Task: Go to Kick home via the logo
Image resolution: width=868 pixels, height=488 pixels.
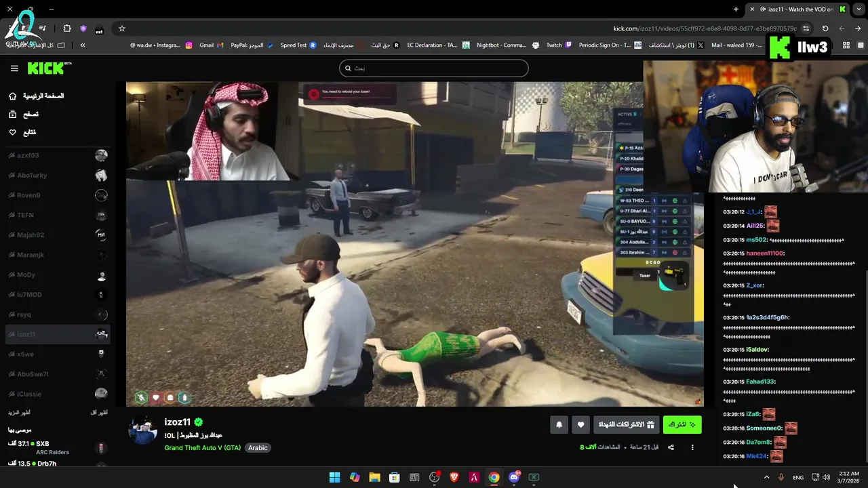Action: (49, 68)
